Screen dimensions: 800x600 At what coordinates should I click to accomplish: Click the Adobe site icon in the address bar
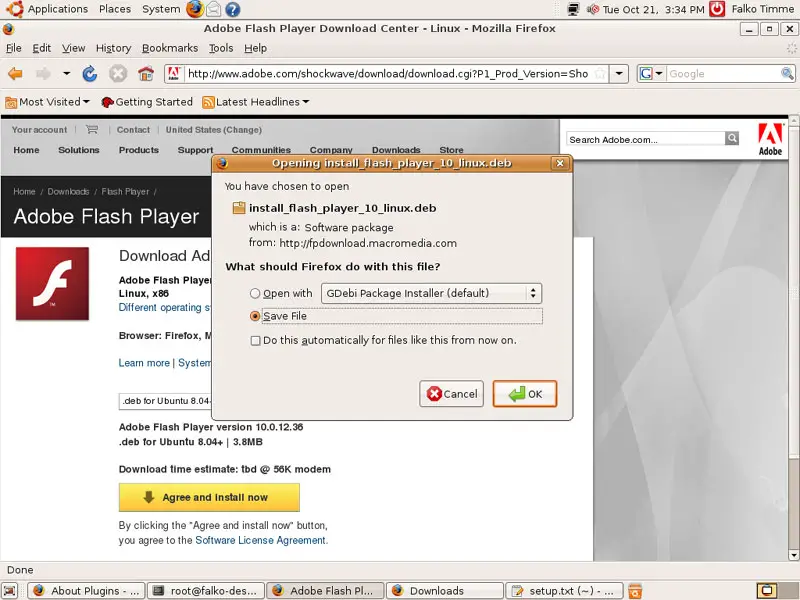(x=173, y=74)
